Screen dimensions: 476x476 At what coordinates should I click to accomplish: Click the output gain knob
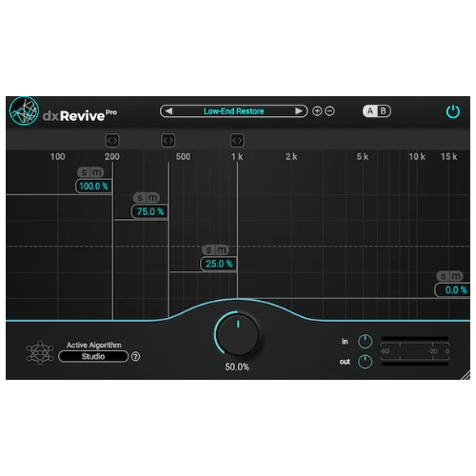point(365,362)
